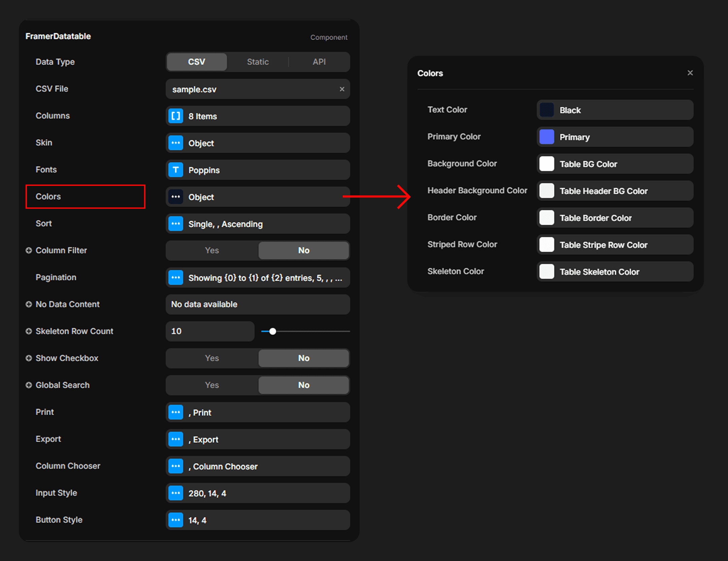Viewport: 728px width, 561px height.
Task: Clear the sample.csv file with the X
Action: pyautogui.click(x=342, y=89)
